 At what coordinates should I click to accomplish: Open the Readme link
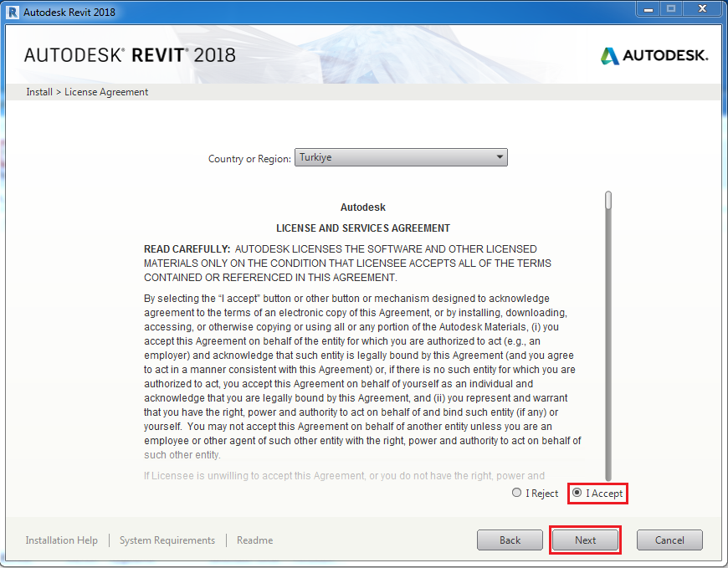254,540
